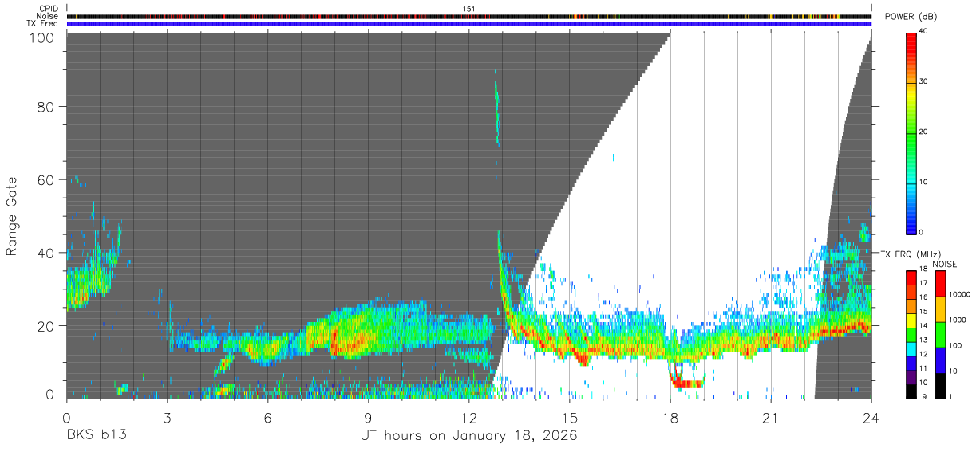The height and width of the screenshot is (452, 980).
Task: Click the Noise strip label
Action: [47, 16]
